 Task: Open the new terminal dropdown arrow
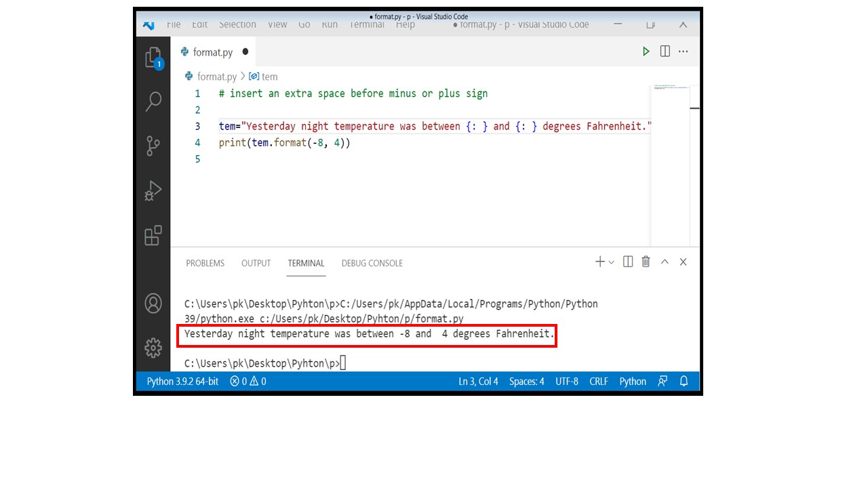click(x=610, y=262)
